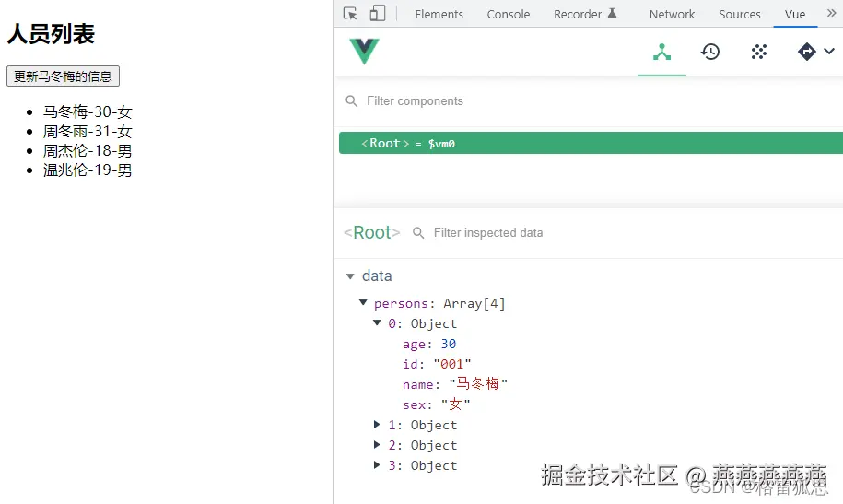Image resolution: width=843 pixels, height=504 pixels.
Task: Click the Vue logo icon
Action: pyautogui.click(x=364, y=52)
